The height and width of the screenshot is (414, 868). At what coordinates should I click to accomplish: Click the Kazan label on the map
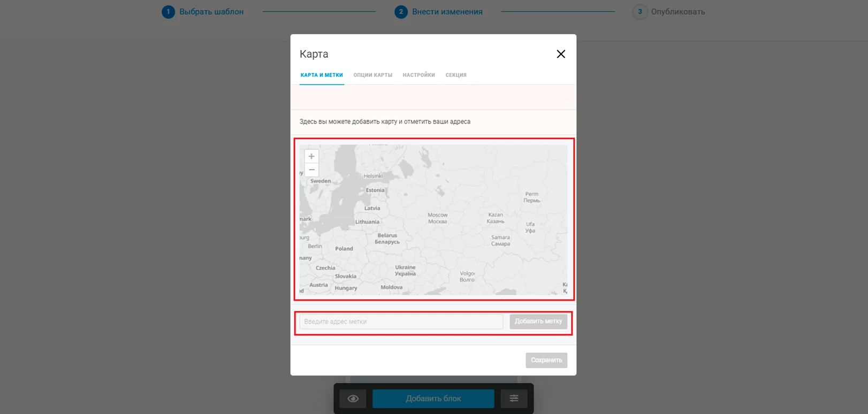click(x=496, y=218)
